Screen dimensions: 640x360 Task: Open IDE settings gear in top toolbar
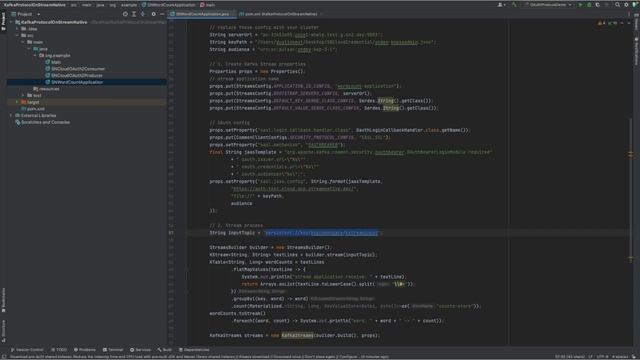pos(626,5)
